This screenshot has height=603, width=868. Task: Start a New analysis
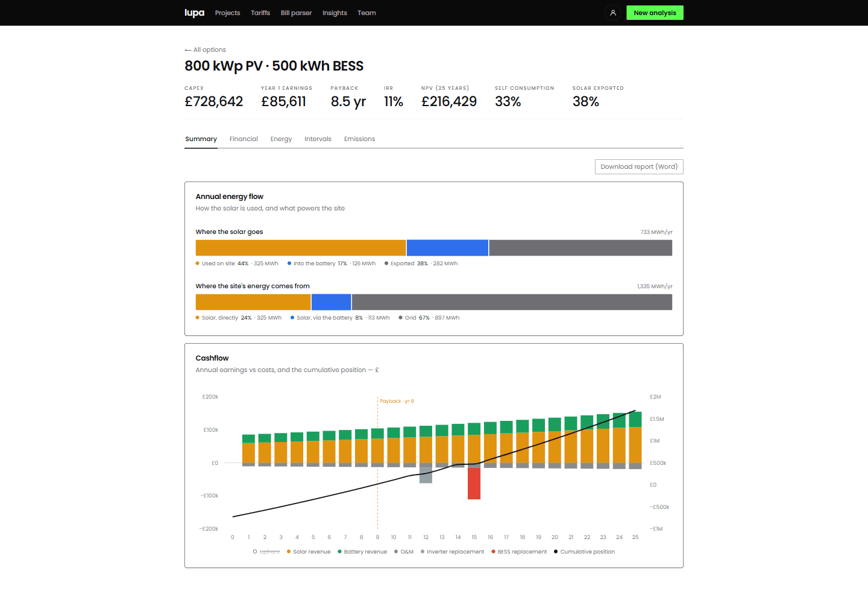pos(655,13)
